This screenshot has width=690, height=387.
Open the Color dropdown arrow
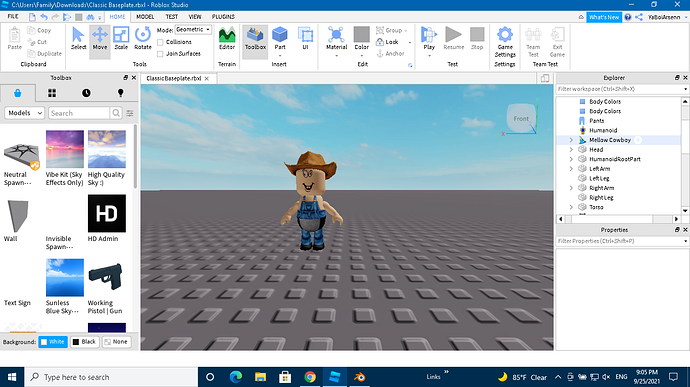362,55
